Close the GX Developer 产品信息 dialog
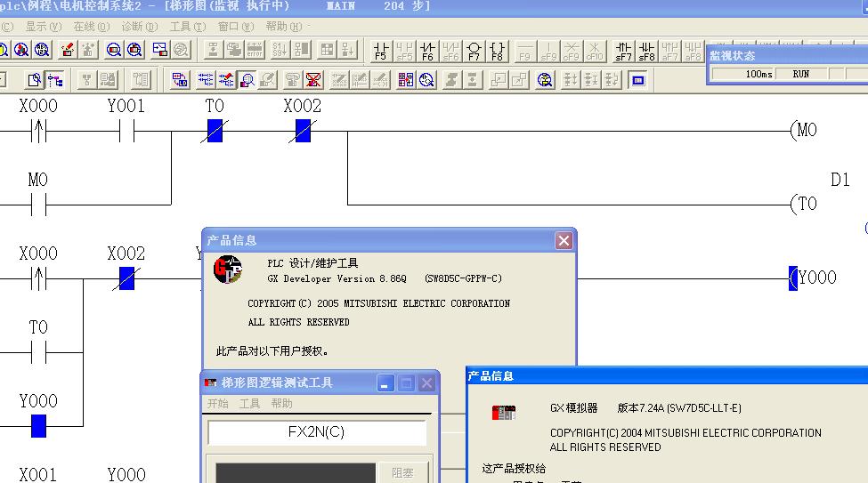Screen dimensions: 868x483 pyautogui.click(x=564, y=240)
